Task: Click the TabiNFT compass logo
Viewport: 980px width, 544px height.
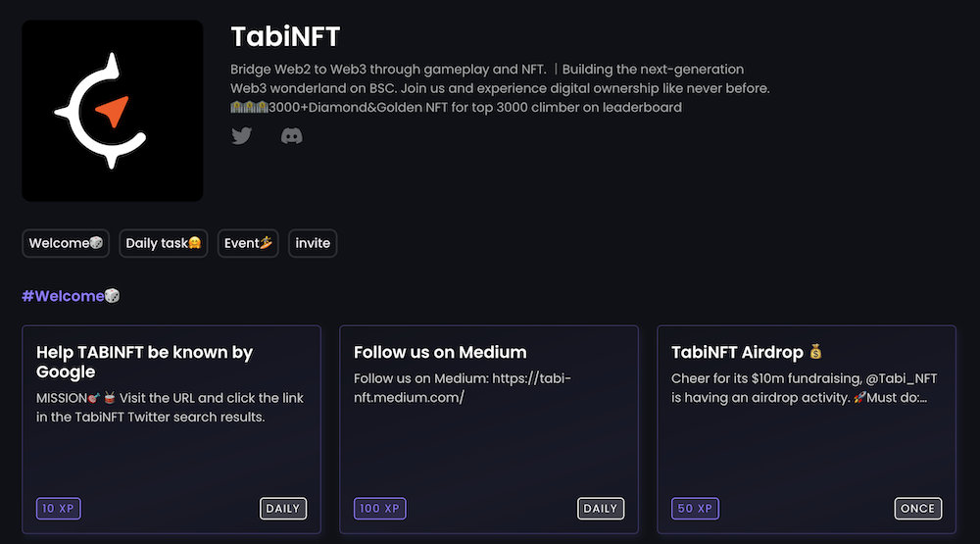Action: tap(112, 111)
